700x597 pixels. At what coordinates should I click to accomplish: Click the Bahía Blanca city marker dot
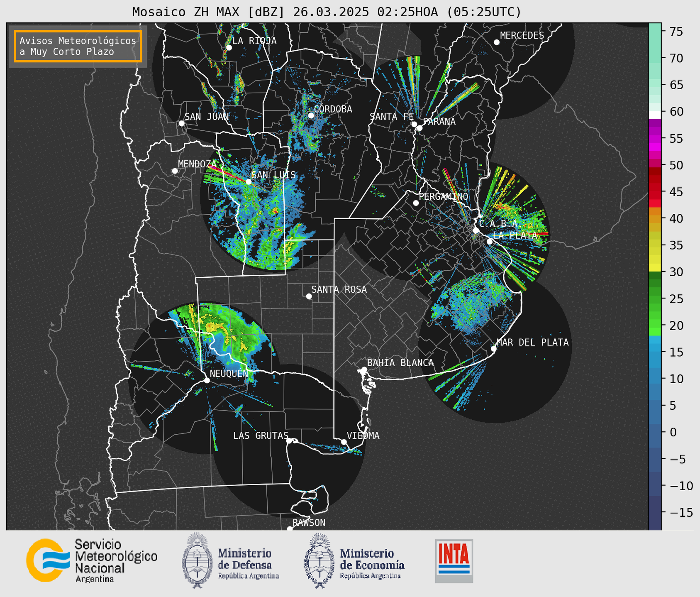[x=364, y=369]
